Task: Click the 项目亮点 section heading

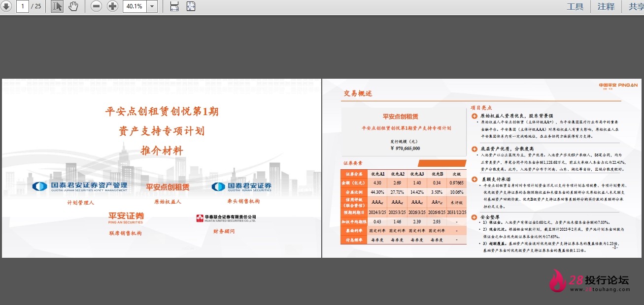Action: tap(481, 108)
